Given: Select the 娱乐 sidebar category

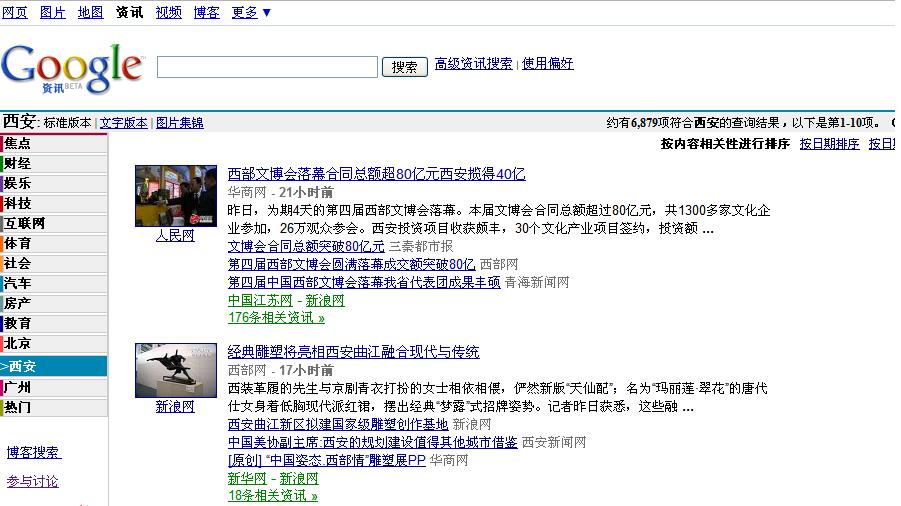Looking at the screenshot, I should pyautogui.click(x=53, y=183).
